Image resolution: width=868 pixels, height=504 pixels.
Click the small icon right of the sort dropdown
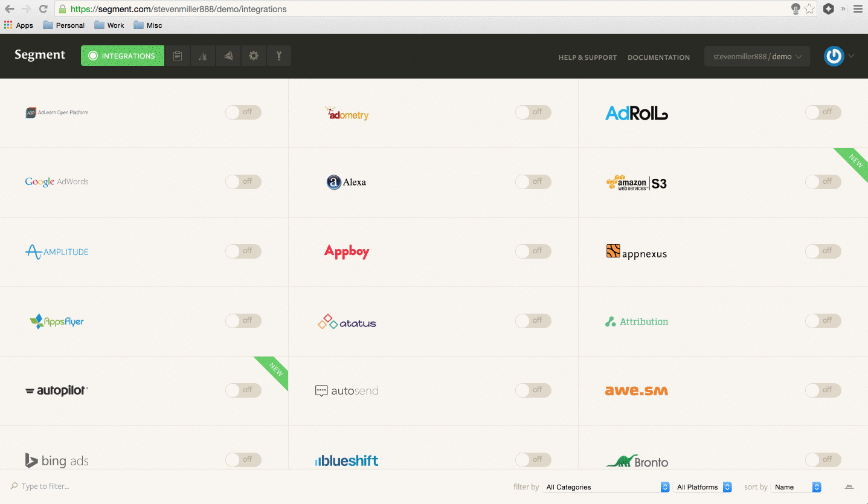pos(849,487)
